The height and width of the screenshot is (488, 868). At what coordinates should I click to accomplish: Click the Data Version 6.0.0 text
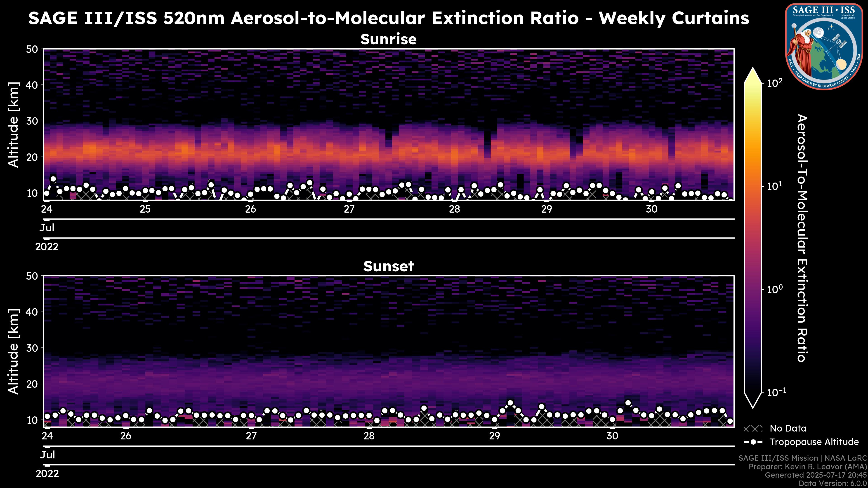click(833, 484)
